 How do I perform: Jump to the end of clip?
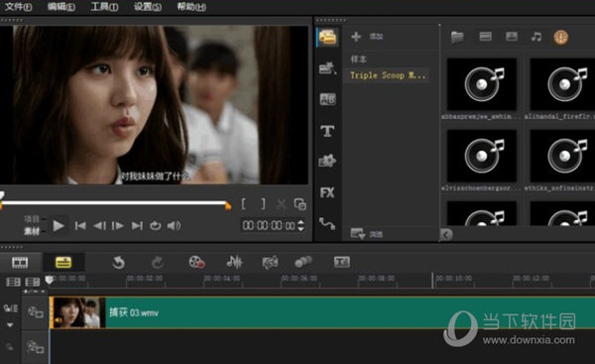click(x=137, y=226)
